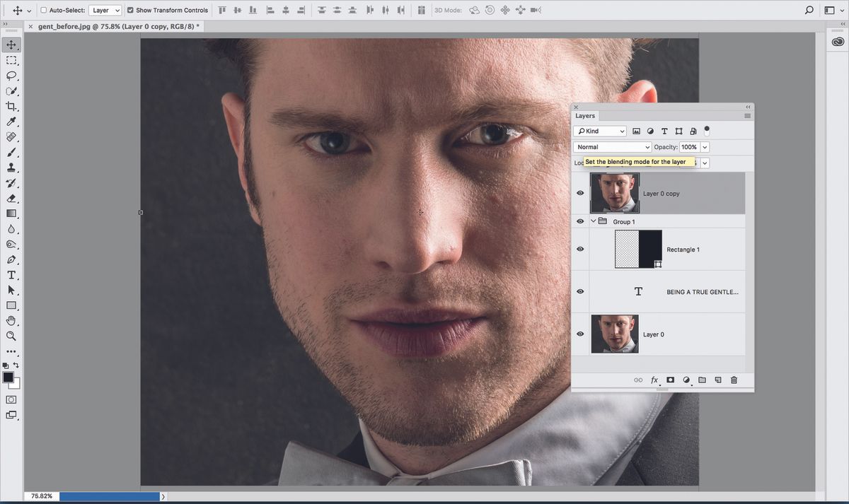Collapse the Group 1 disclosure triangle

click(x=593, y=221)
